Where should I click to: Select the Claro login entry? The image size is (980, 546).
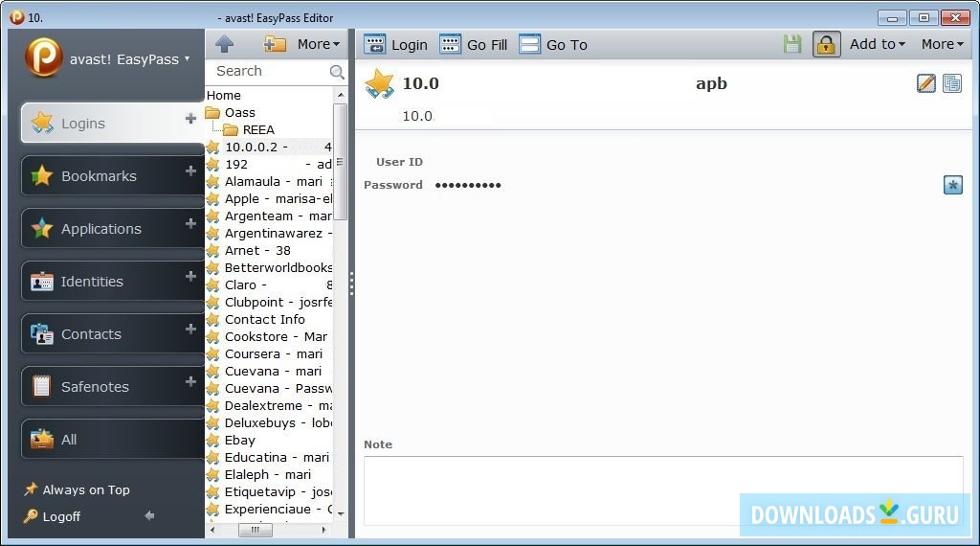(269, 285)
